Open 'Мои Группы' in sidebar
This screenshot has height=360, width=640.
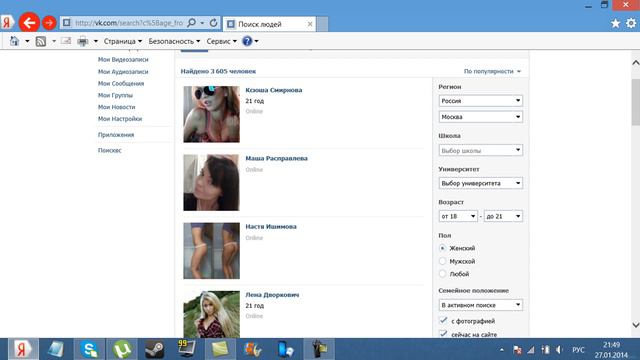(x=115, y=95)
